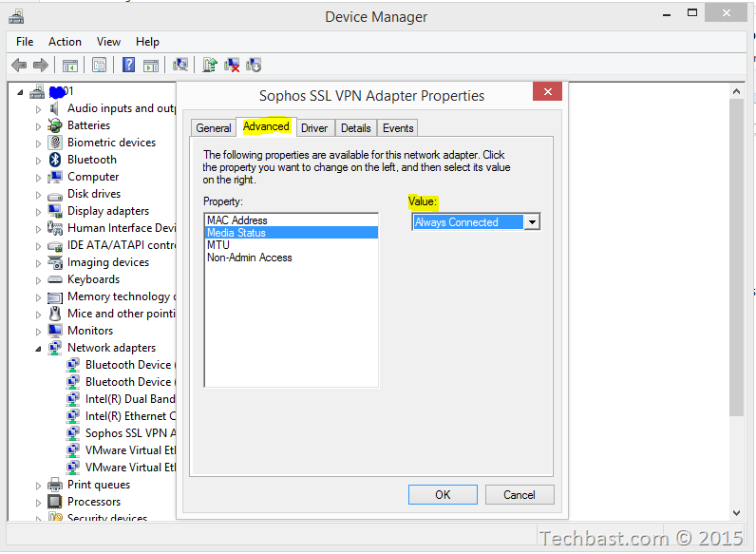The image size is (756, 554).
Task: Switch to the Driver tab
Action: point(314,128)
